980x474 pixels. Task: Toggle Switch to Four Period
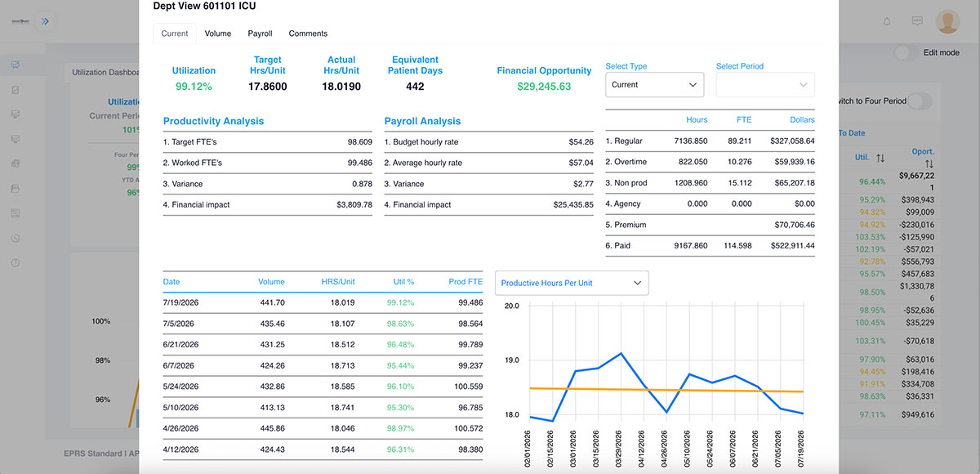[920, 101]
